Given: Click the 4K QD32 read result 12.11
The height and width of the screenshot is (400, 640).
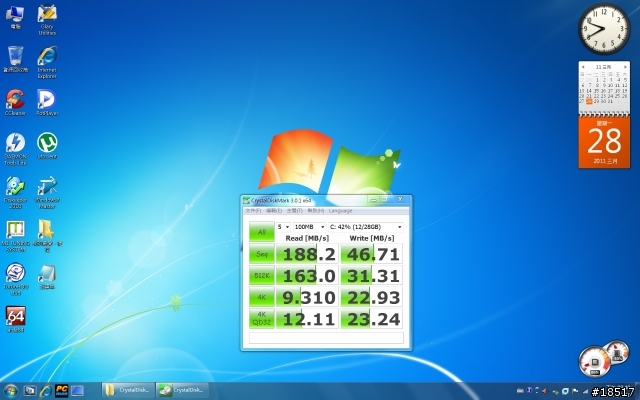Looking at the screenshot, I should 307,318.
